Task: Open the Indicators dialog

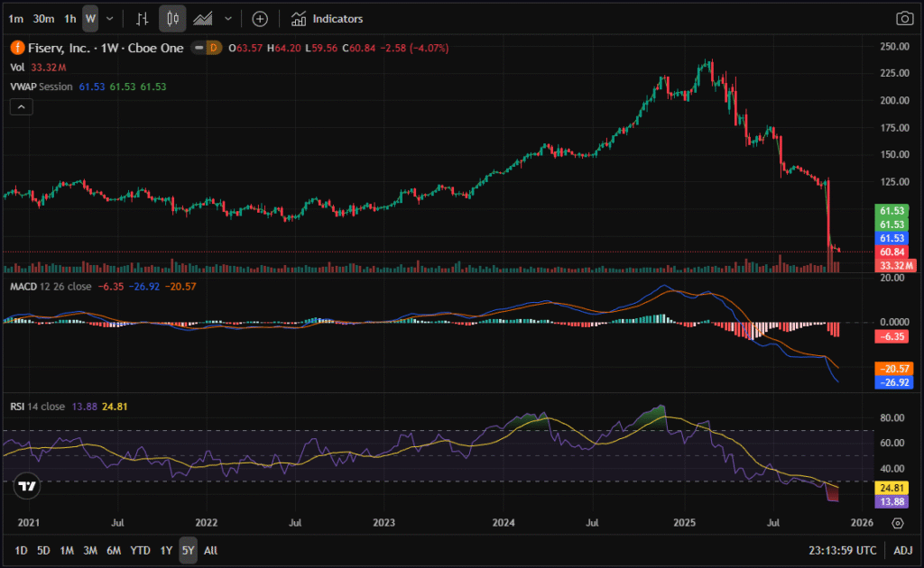Action: click(328, 18)
